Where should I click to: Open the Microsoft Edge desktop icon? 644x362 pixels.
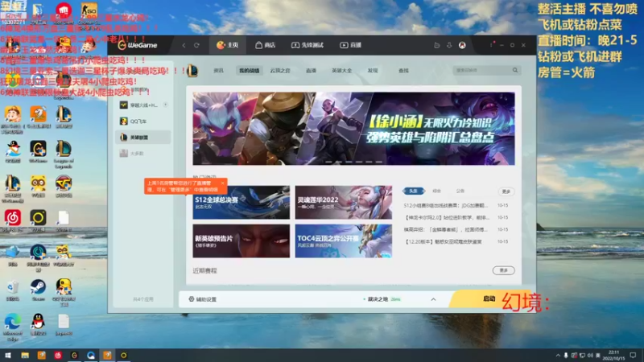tap(13, 327)
